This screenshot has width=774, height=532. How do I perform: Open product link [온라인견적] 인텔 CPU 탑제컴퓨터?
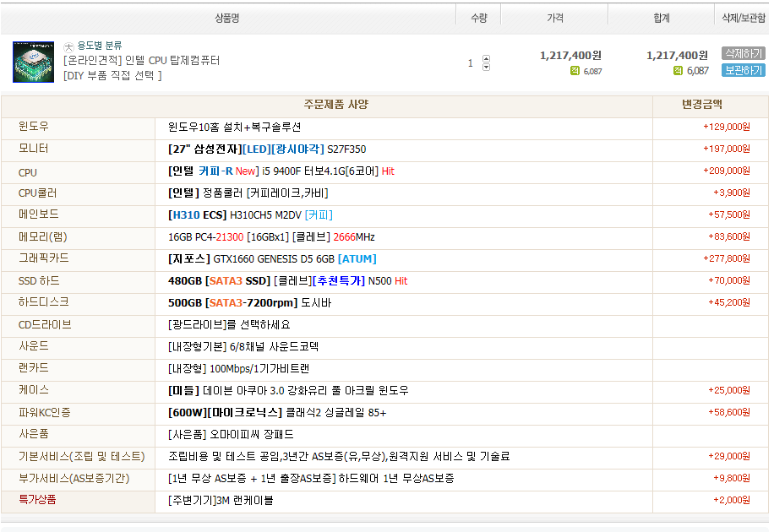(x=142, y=61)
